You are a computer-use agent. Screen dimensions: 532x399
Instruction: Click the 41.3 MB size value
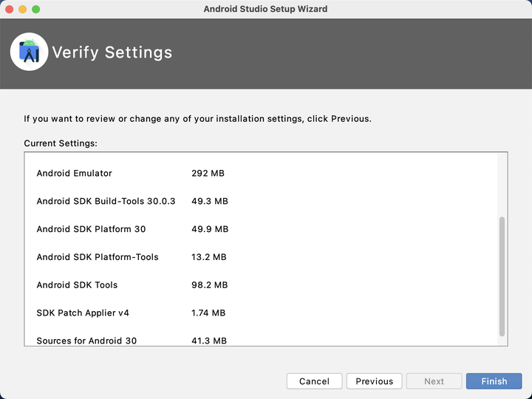(x=209, y=341)
